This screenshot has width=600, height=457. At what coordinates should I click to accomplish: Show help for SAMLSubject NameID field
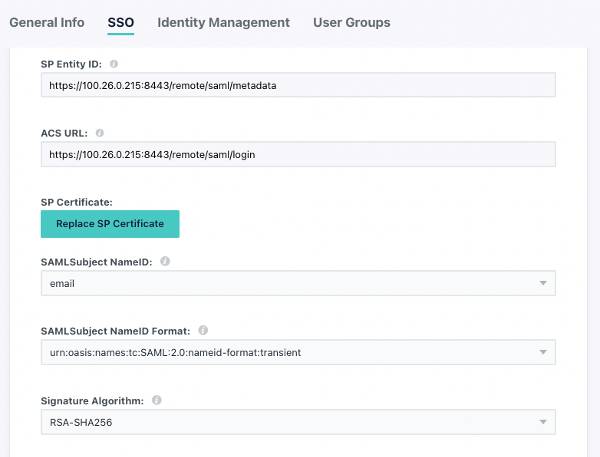pyautogui.click(x=165, y=261)
